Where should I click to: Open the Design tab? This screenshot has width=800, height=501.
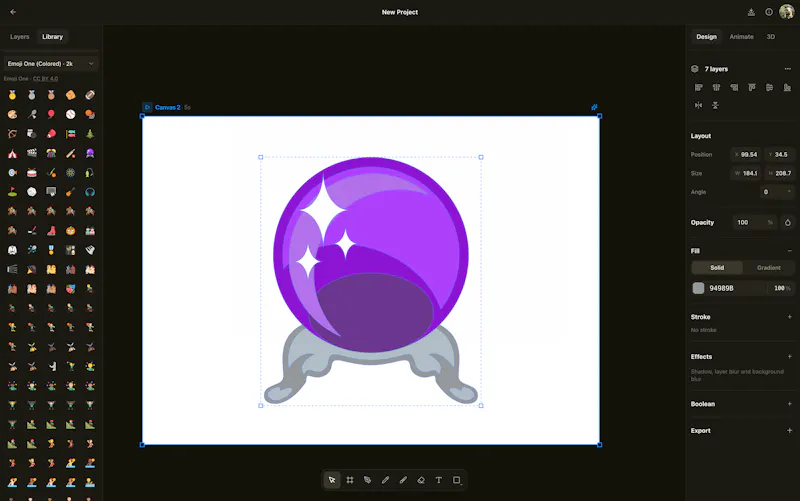pyautogui.click(x=707, y=37)
